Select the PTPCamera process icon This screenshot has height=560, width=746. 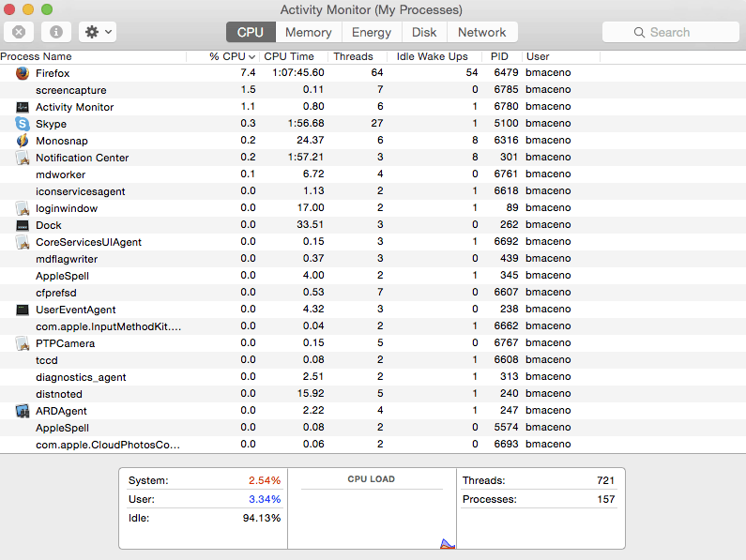[x=23, y=343]
